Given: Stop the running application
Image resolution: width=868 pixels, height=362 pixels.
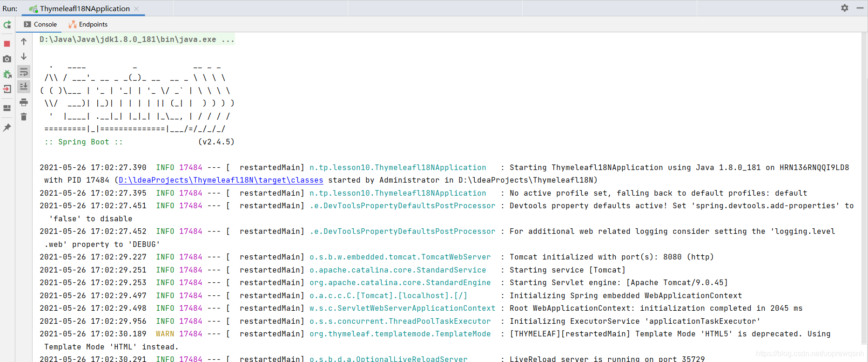Looking at the screenshot, I should [7, 44].
